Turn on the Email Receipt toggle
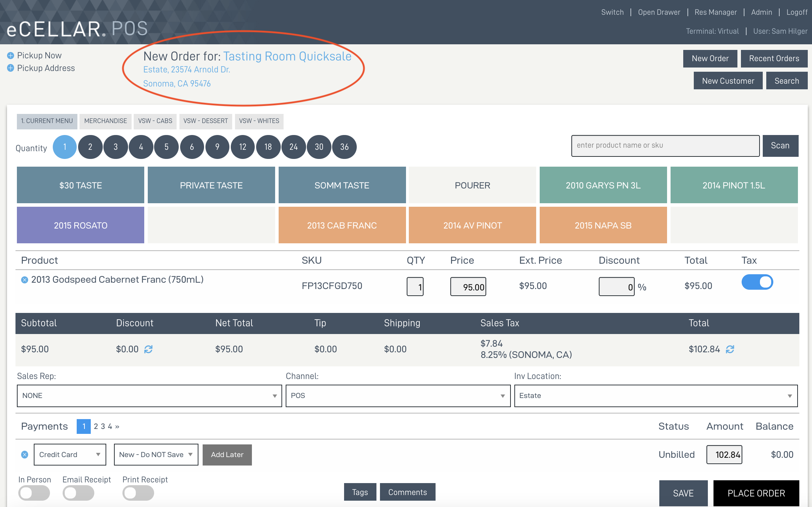 [78, 493]
